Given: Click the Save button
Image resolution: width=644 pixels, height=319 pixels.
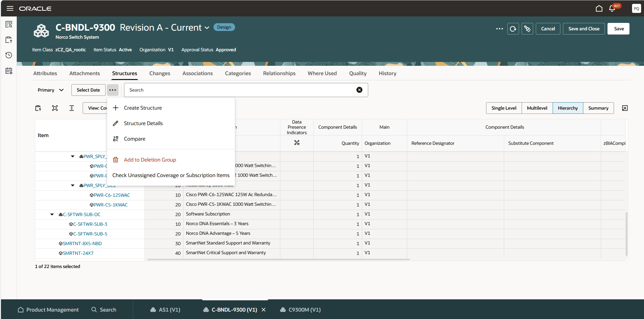Looking at the screenshot, I should coord(618,29).
